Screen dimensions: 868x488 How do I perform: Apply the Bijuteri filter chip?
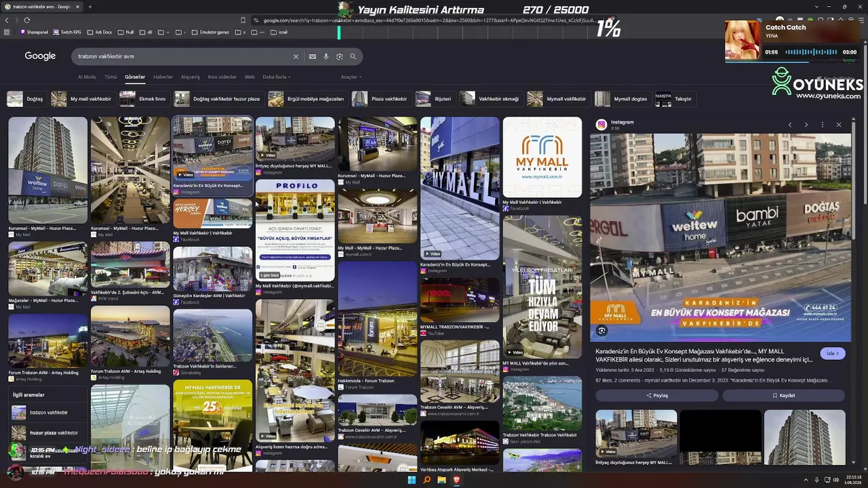[434, 99]
